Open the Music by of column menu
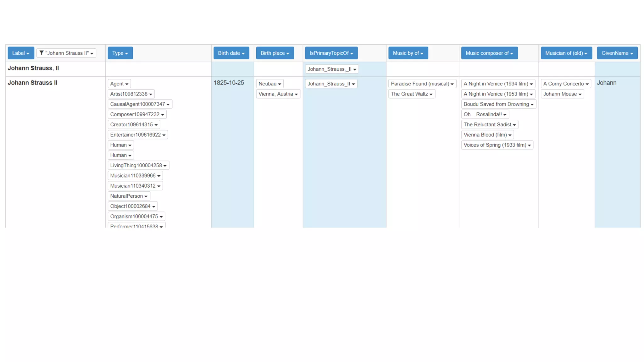The width and height of the screenshot is (644, 362). tap(408, 53)
